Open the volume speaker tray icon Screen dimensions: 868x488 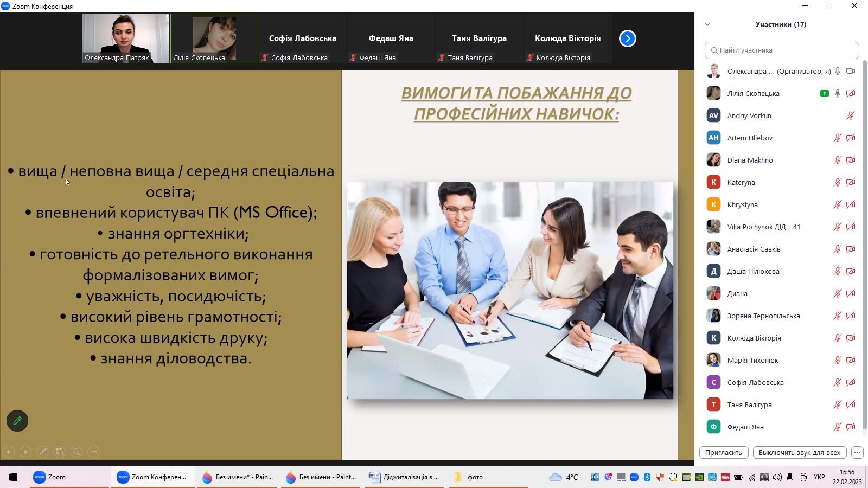coord(777,477)
